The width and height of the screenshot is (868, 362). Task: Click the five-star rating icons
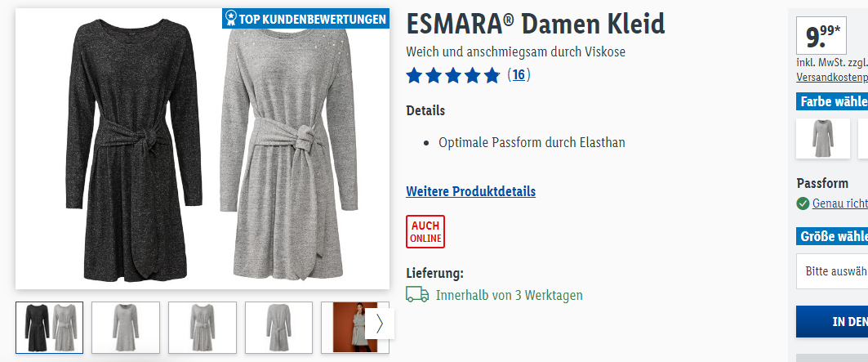click(x=453, y=75)
